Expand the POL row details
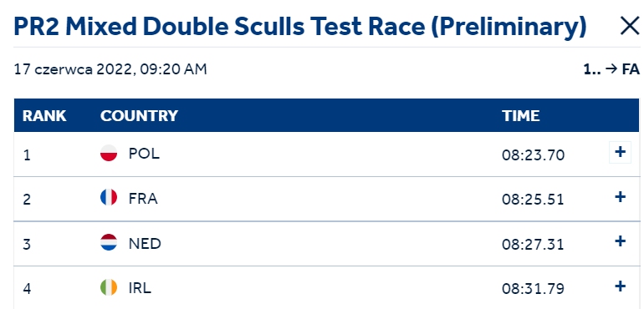This screenshot has width=644, height=309. pos(620,152)
